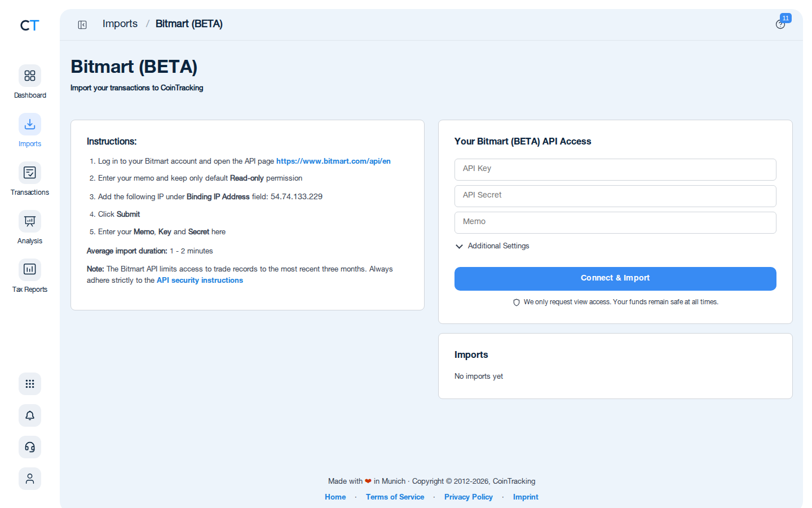Click the Instructions heading

click(112, 141)
